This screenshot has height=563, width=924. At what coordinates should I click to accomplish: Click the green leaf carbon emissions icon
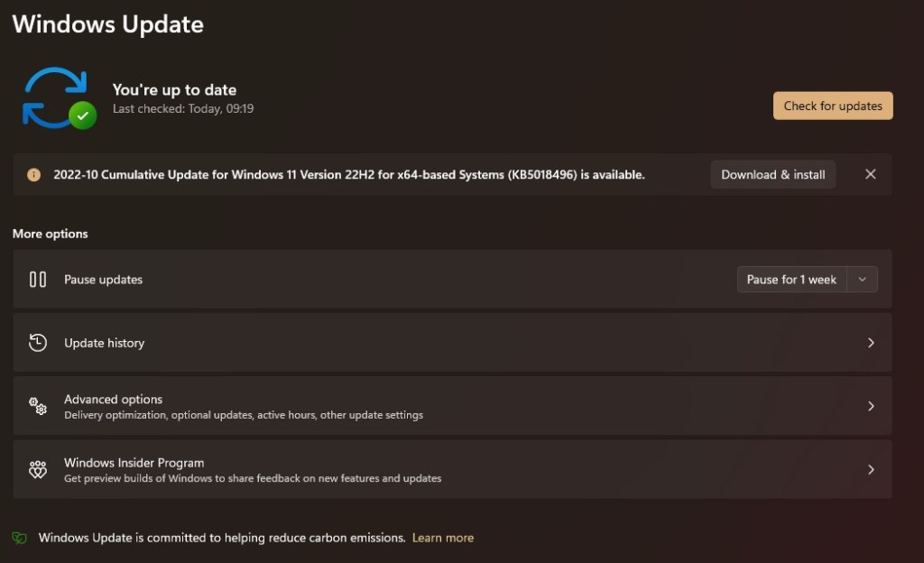20,538
